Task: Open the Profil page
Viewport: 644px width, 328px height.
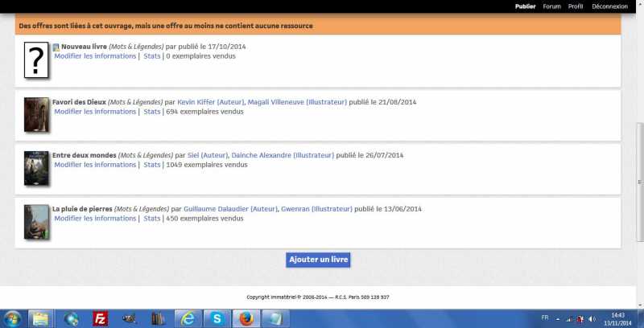Action: tap(576, 6)
